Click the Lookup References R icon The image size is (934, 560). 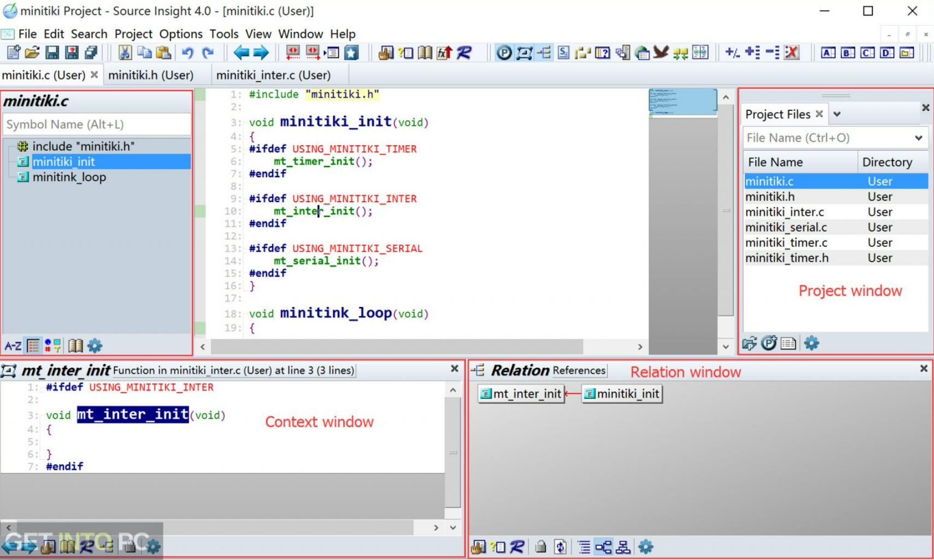click(464, 52)
